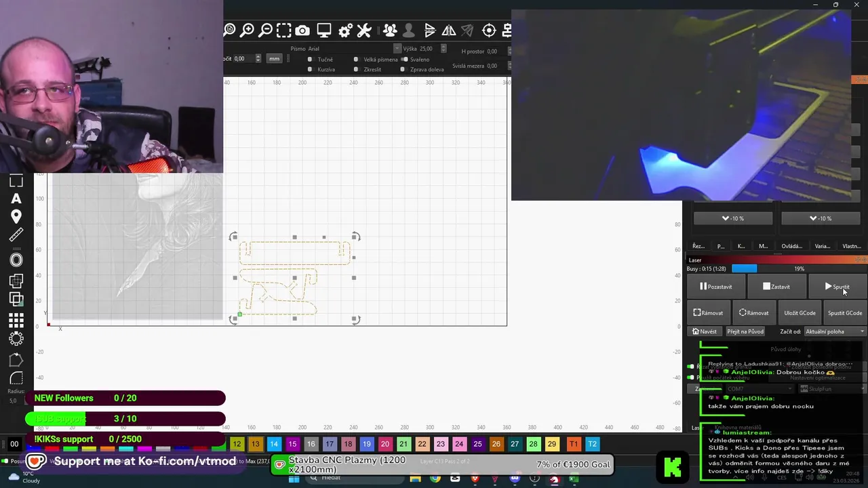The width and height of the screenshot is (868, 488).
Task: Click the Pozastavit pause button
Action: pyautogui.click(x=715, y=287)
